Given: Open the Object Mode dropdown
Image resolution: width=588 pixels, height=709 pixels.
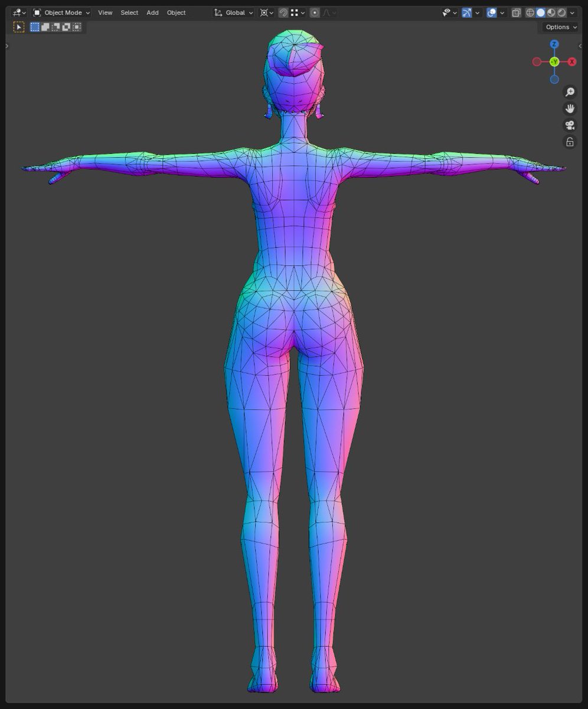Looking at the screenshot, I should point(61,12).
